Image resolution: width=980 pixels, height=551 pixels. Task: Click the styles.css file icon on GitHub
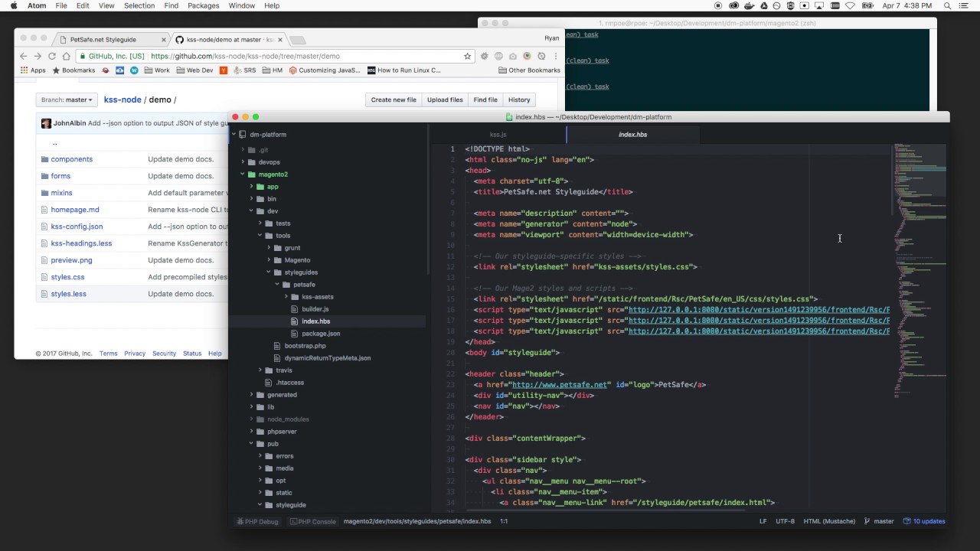[44, 277]
